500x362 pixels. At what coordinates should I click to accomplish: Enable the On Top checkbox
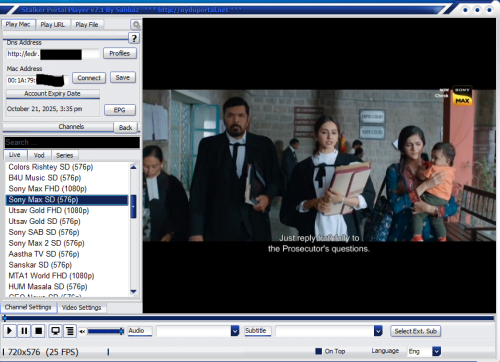point(319,351)
